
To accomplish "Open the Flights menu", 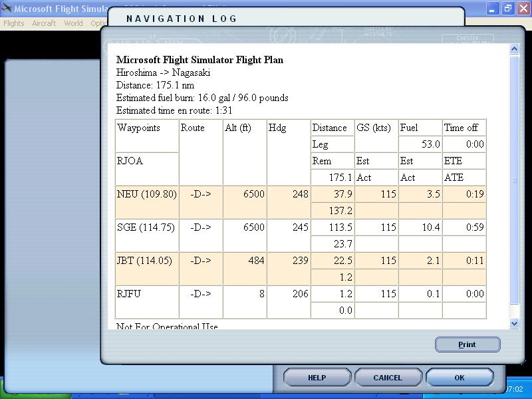I will pyautogui.click(x=14, y=23).
